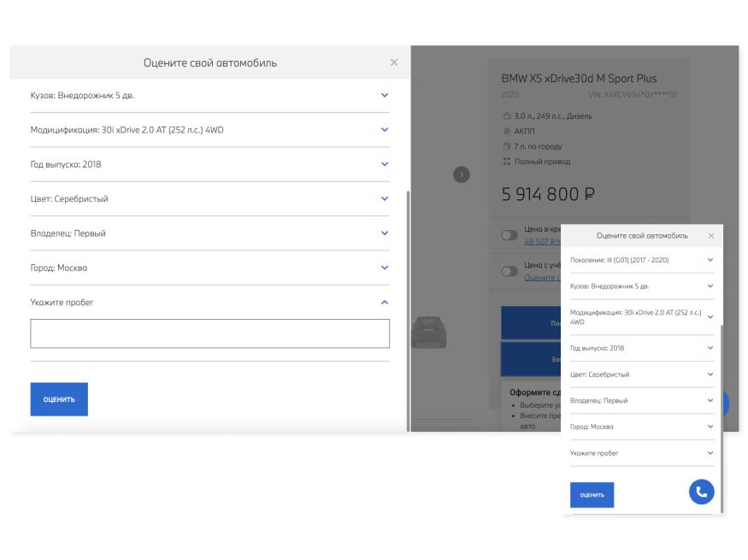This screenshot has height=560, width=748.
Task: Expand Укажите пробег in small popup
Action: point(710,452)
